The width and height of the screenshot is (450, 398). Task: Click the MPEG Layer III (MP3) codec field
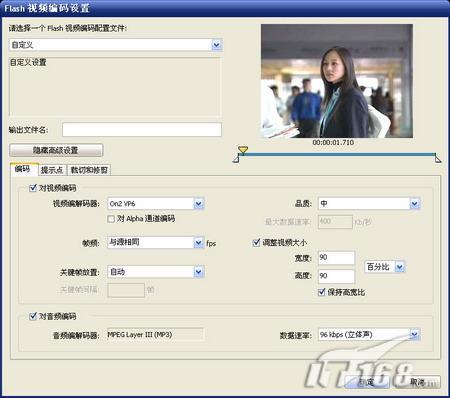[x=155, y=335]
